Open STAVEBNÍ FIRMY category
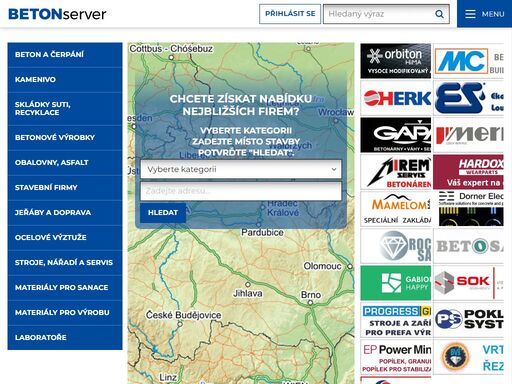 (x=65, y=188)
